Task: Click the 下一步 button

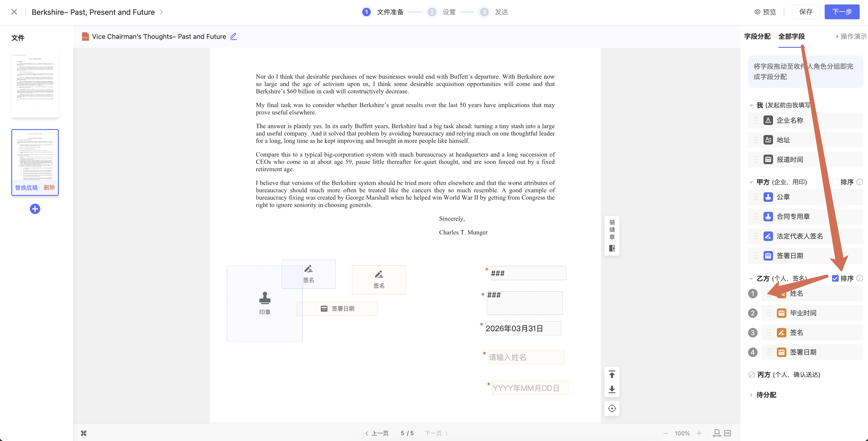Action: pyautogui.click(x=841, y=12)
